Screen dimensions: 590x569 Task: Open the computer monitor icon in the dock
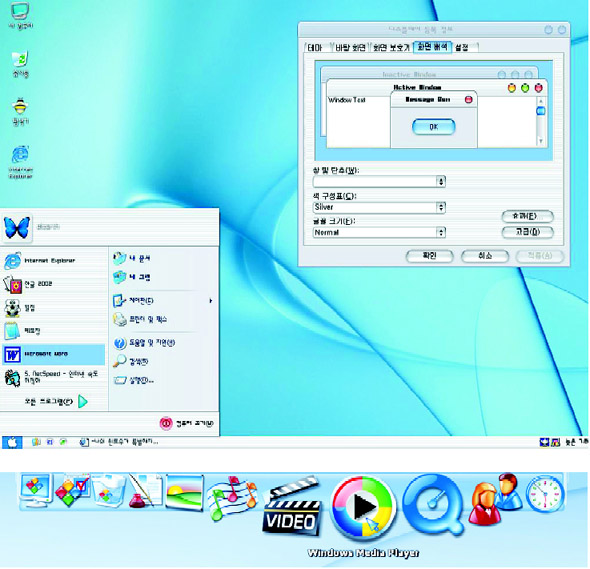click(35, 491)
